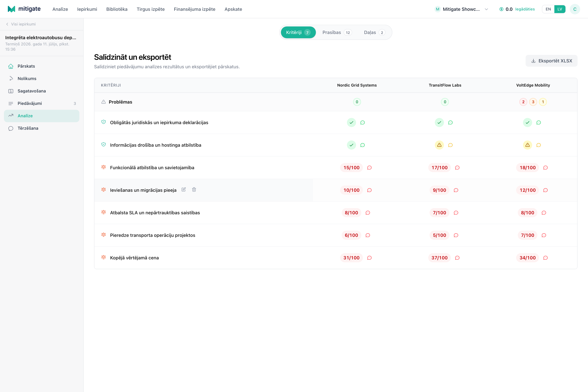Open Pārskats home icon in sidebar
Viewport: 588px width, 392px height.
(11, 66)
